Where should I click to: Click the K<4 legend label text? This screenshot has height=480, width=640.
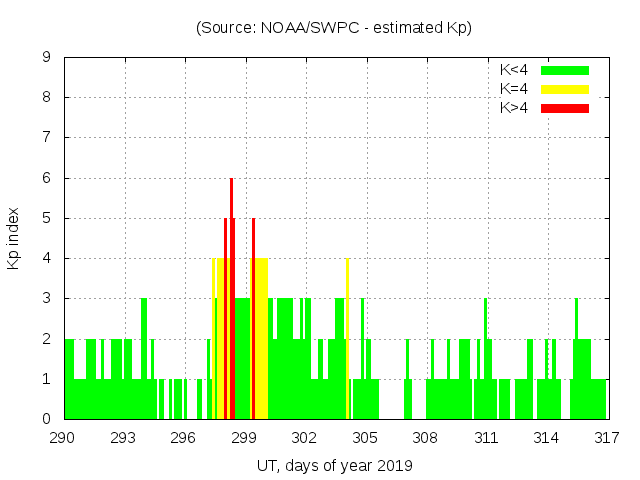(x=514, y=70)
